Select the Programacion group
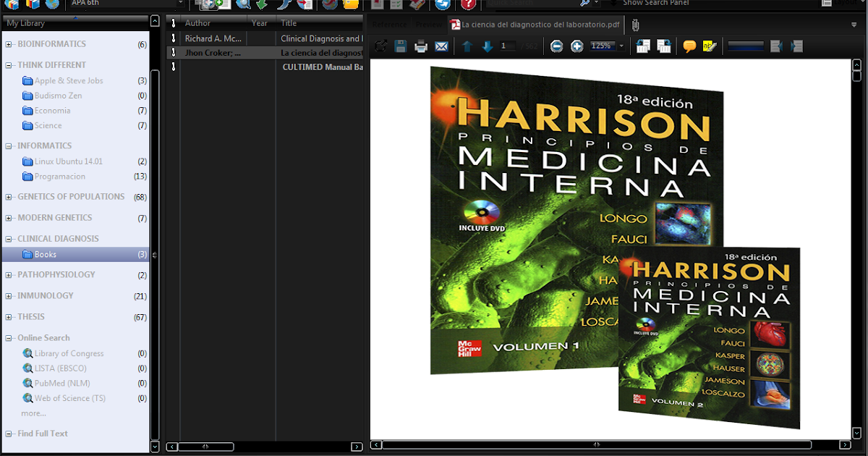The width and height of the screenshot is (868, 456). tap(59, 177)
